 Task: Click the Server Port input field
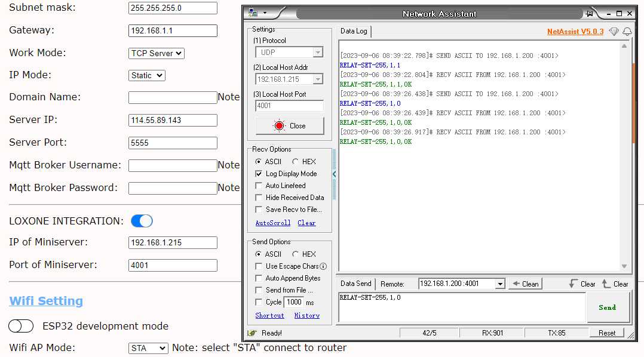pos(173,143)
